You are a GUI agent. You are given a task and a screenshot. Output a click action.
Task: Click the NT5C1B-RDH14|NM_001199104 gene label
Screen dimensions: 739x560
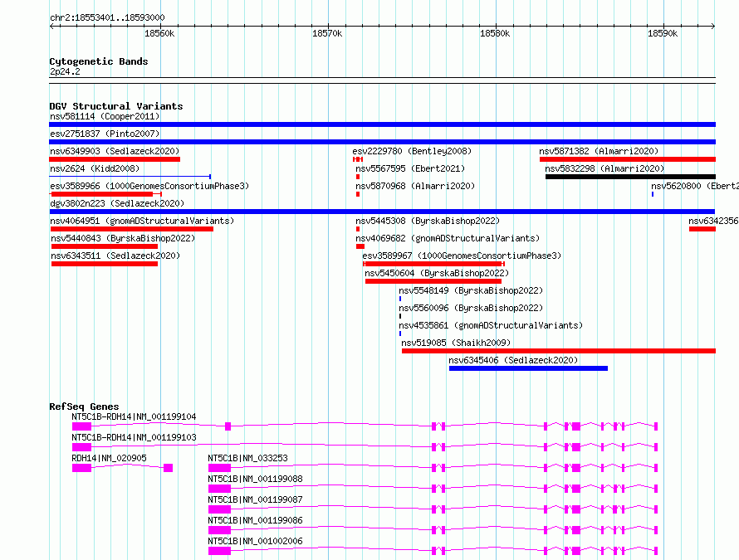(134, 416)
